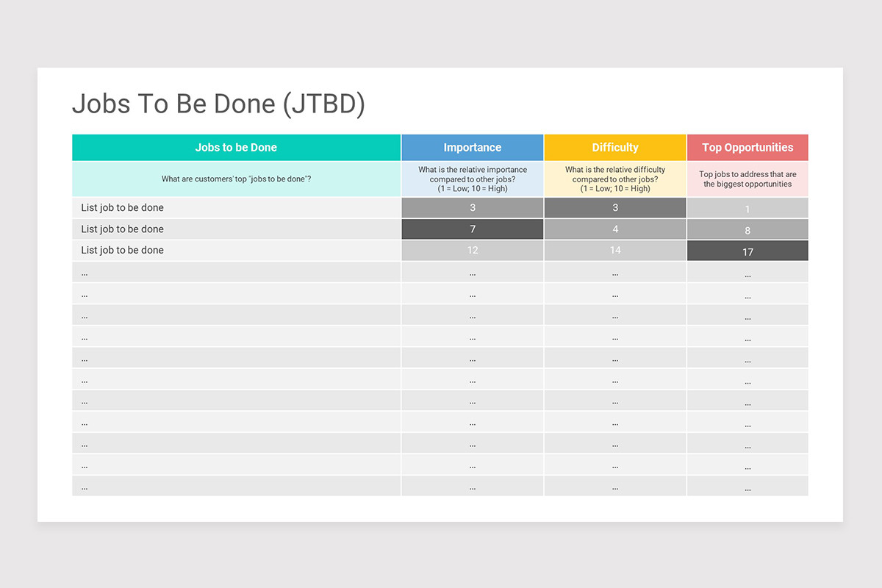
Task: Click the Top Opportunities header cell
Action: tap(747, 147)
